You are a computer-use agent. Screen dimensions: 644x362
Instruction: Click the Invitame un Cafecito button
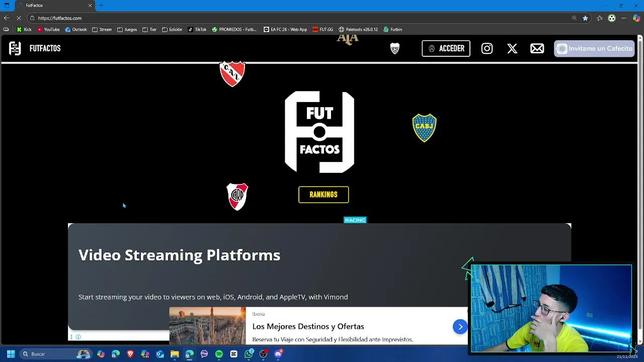[594, 48]
